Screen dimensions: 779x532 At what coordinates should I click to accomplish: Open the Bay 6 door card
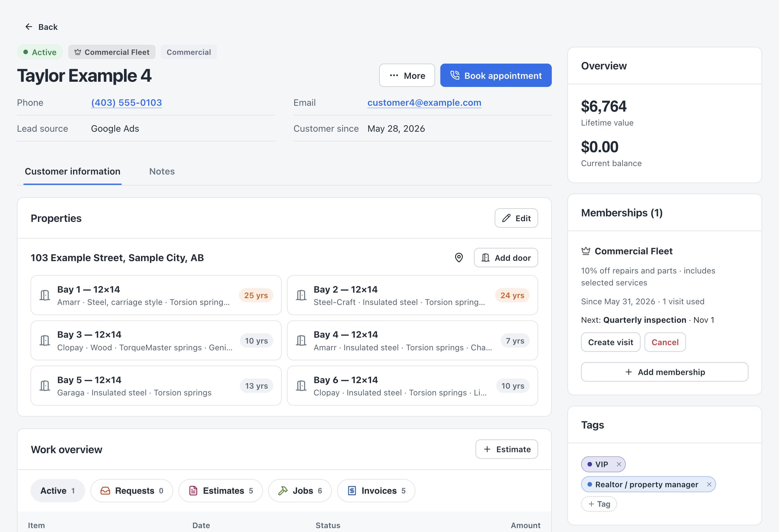(x=412, y=386)
